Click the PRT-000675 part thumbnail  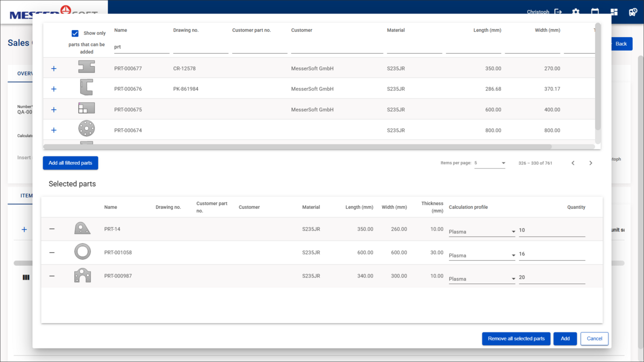[86, 109]
